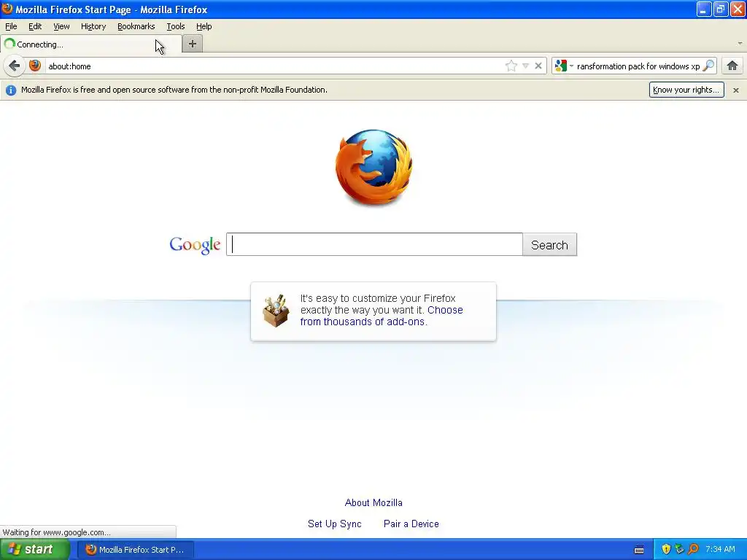Stop loading with the X button
Viewport: 747px width, 560px height.
(538, 66)
